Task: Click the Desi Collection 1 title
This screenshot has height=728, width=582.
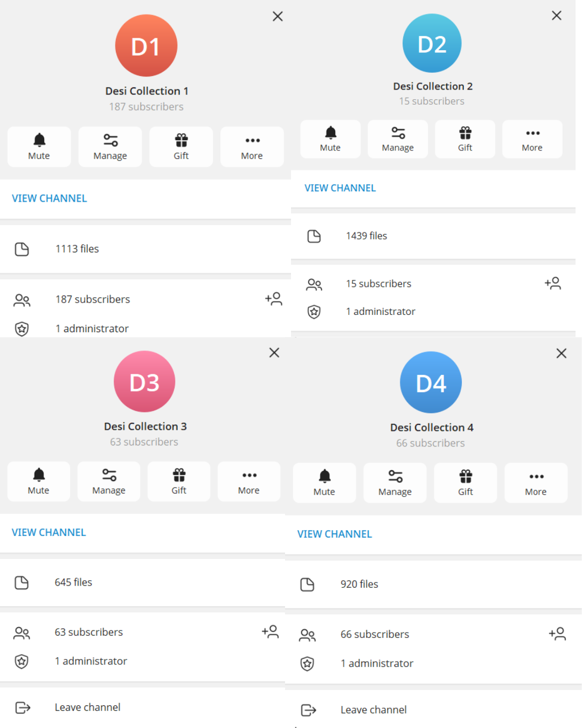Action: (x=147, y=91)
